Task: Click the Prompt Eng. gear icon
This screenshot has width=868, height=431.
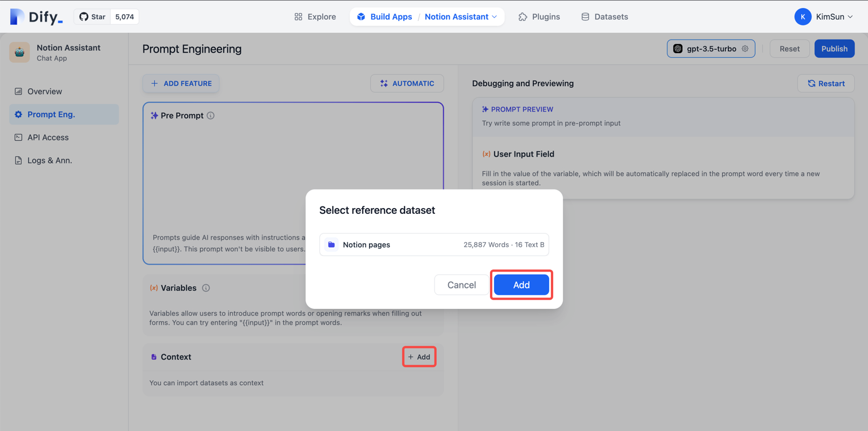Action: (18, 114)
